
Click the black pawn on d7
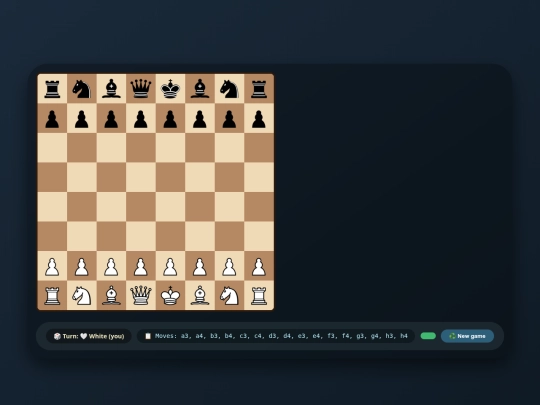pos(141,118)
